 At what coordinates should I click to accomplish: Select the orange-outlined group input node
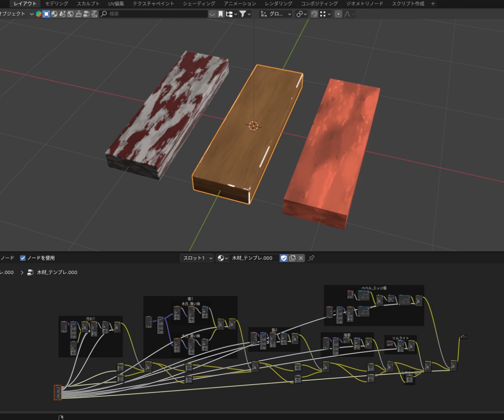58,392
